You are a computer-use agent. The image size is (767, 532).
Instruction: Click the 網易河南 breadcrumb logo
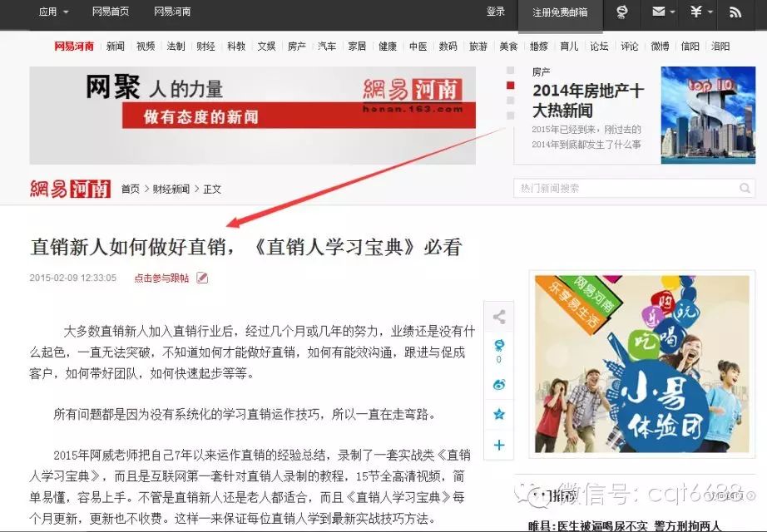[x=70, y=189]
